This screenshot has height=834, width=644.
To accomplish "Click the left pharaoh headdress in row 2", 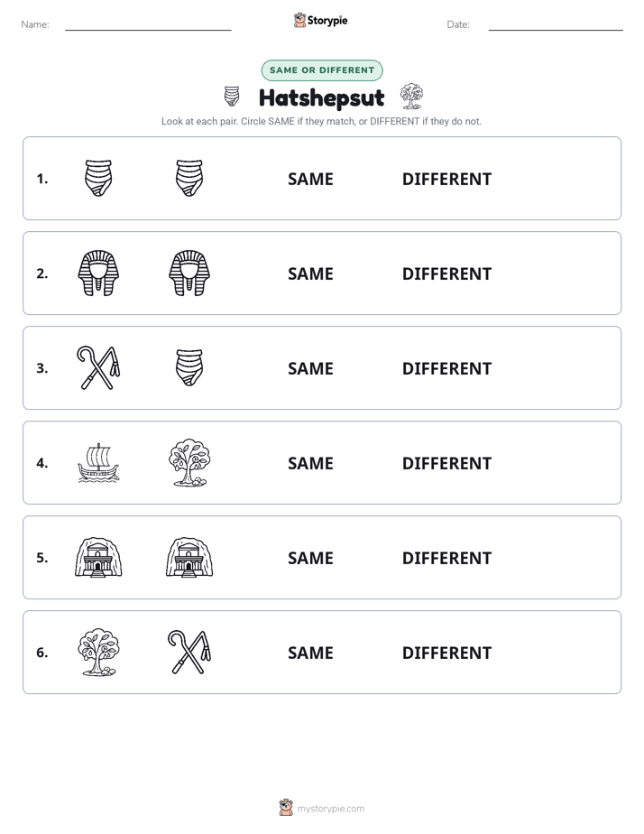I will pyautogui.click(x=98, y=273).
